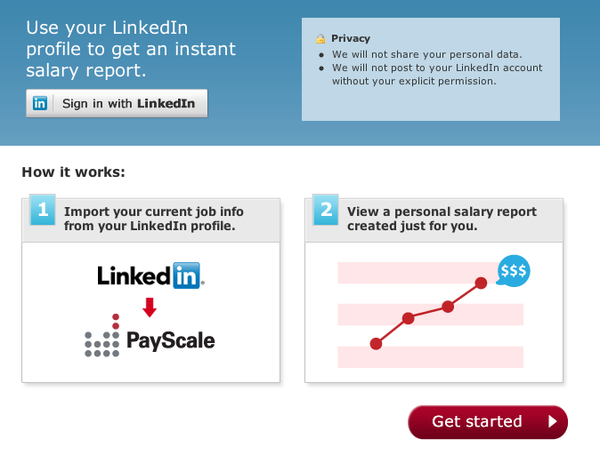The height and width of the screenshot is (455, 600).
Task: Click the white arrow on Get started
Action: pos(553,422)
